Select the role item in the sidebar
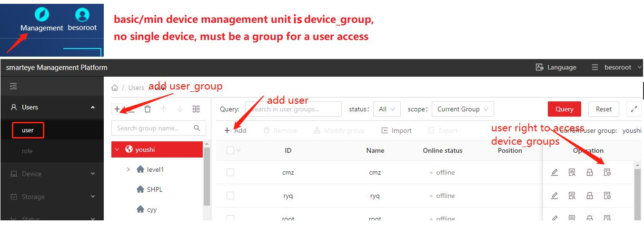644x227 pixels. (27, 151)
